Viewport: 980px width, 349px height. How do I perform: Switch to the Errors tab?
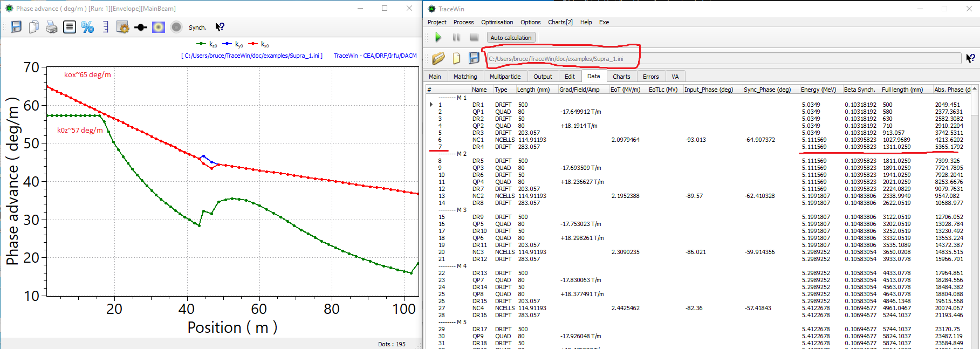[x=650, y=77]
